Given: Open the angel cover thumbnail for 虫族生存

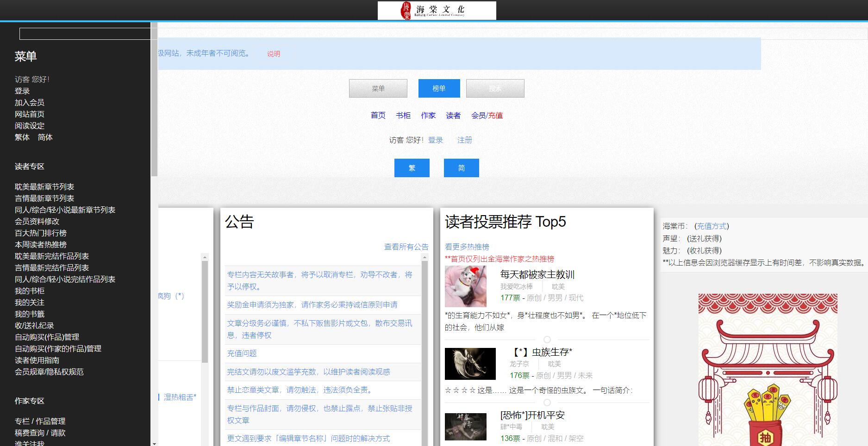Looking at the screenshot, I should (x=470, y=364).
